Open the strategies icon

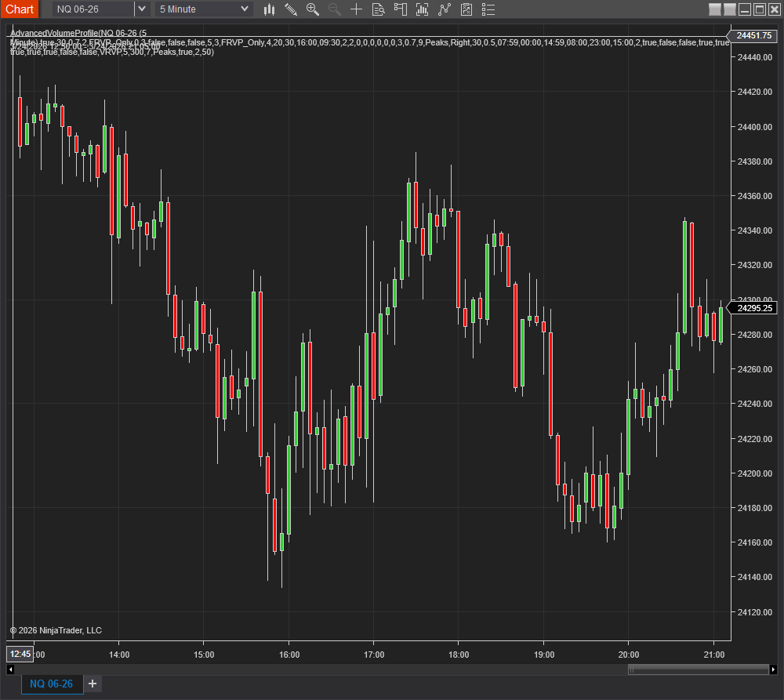(466, 9)
